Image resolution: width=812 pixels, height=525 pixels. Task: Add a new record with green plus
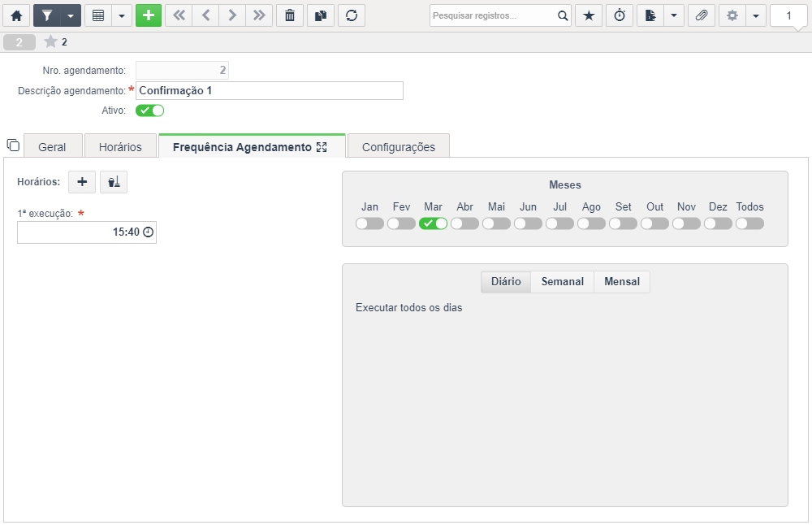coord(149,15)
